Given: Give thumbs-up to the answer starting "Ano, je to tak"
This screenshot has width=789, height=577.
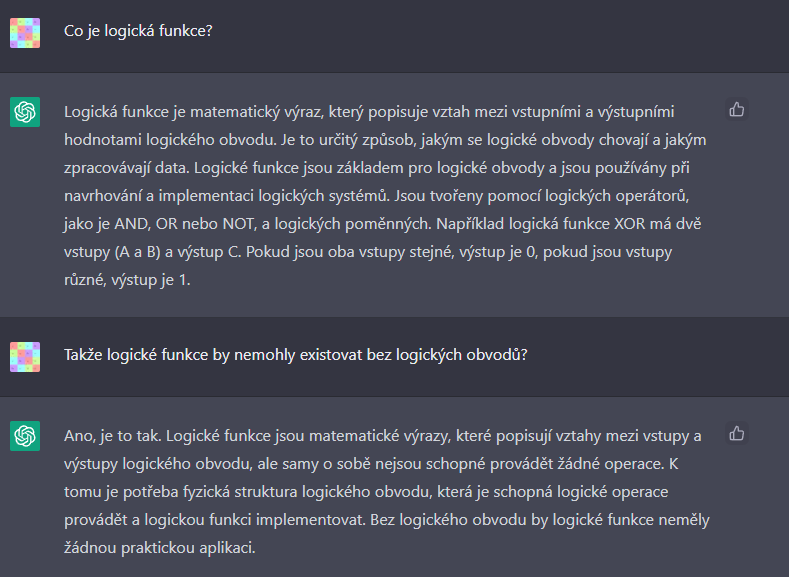Looking at the screenshot, I should [737, 434].
